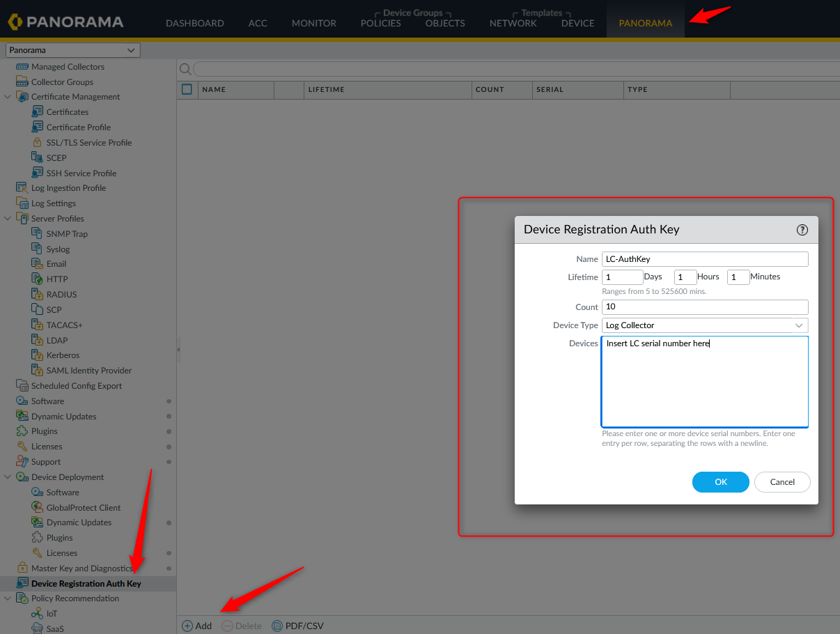The image size is (840, 634).
Task: Click the Collector Groups icon
Action: [22, 82]
